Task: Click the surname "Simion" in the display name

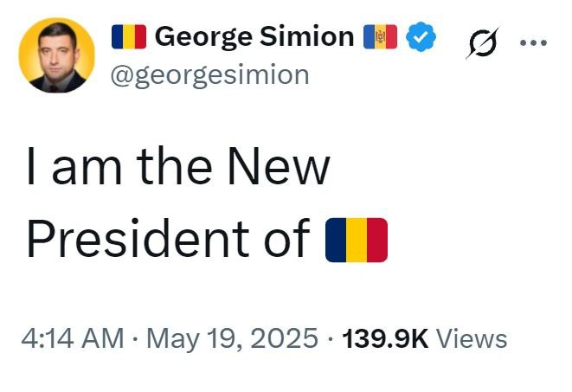Action: pos(307,36)
